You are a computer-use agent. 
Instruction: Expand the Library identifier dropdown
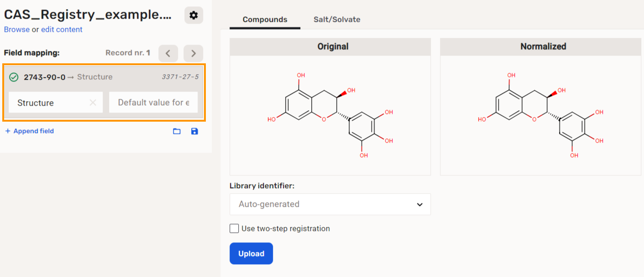tap(330, 204)
